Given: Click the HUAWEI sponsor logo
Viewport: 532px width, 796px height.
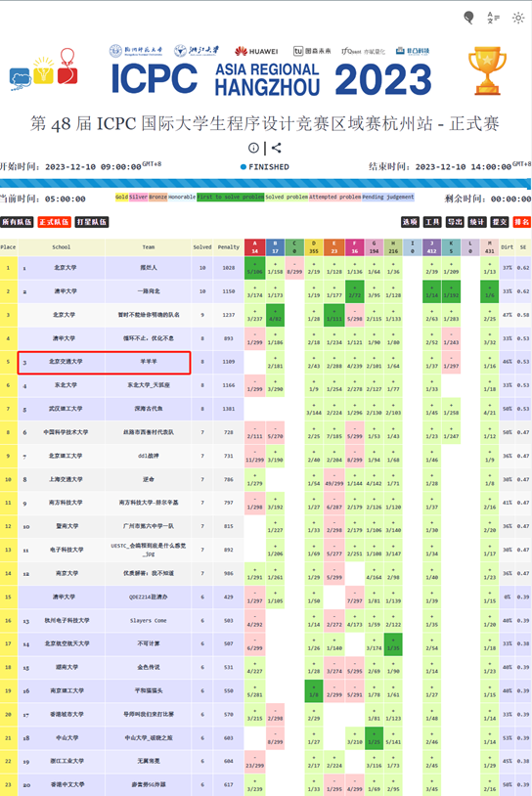Looking at the screenshot, I should tap(256, 51).
